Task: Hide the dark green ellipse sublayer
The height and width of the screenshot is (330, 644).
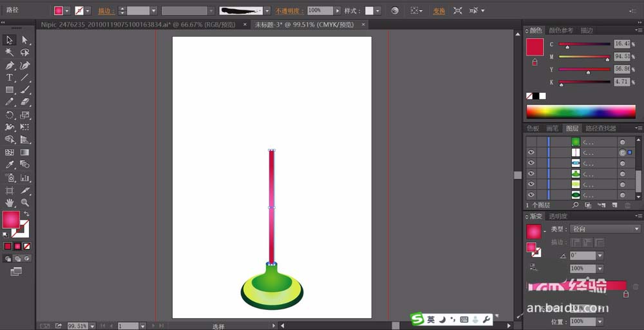Action: 531,195
